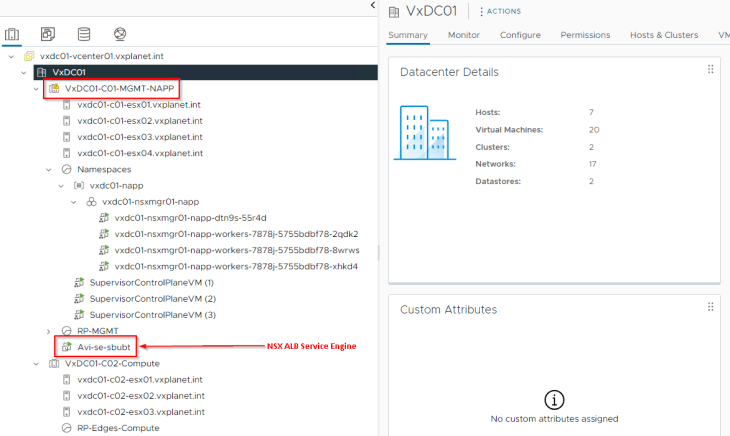730x436 pixels.
Task: Collapse the VxDC01 datacenter node
Action: 24,73
